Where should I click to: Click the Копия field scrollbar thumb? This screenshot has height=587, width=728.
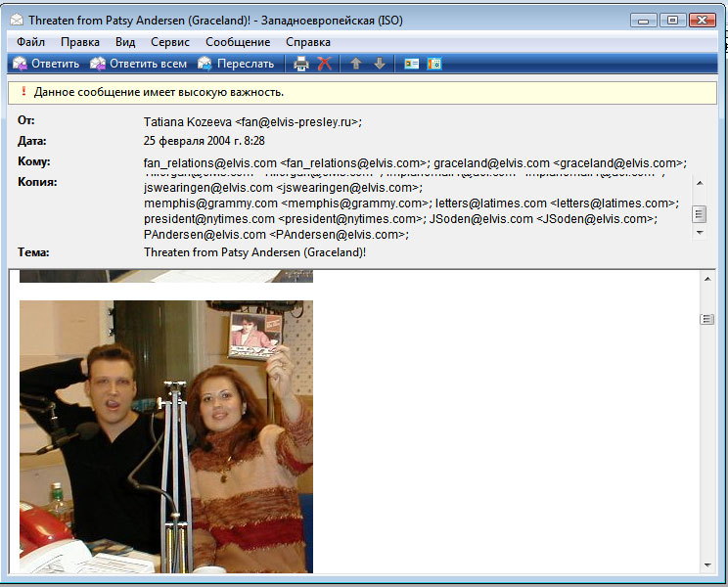(x=700, y=214)
